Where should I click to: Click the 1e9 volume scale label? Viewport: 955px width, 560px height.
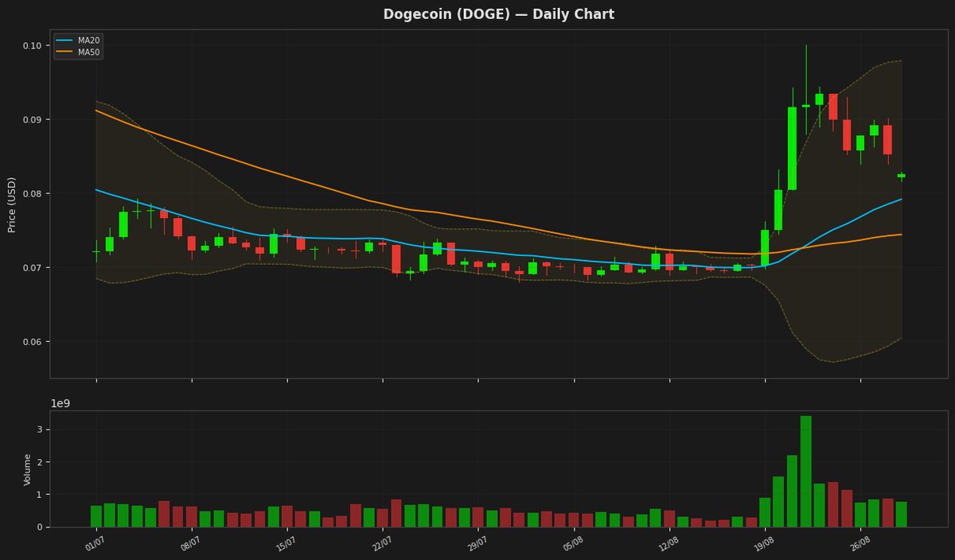tap(60, 403)
